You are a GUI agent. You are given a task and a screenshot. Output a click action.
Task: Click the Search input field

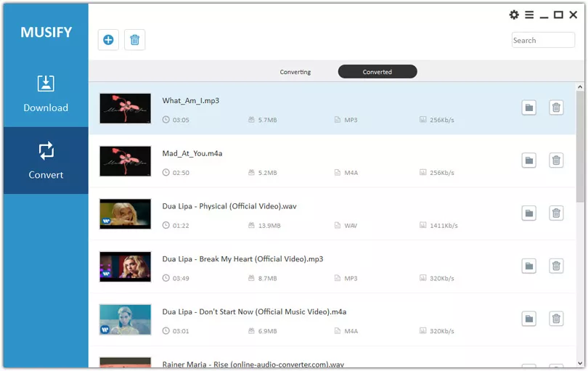543,40
